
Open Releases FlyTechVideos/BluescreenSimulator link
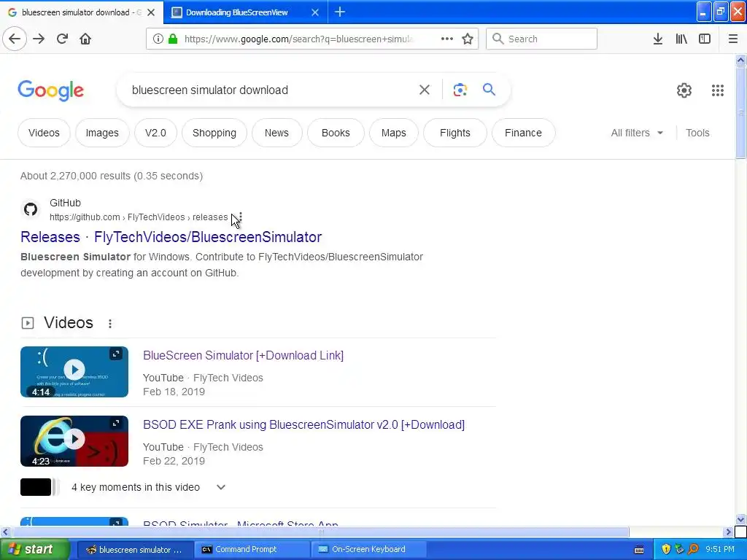pos(171,237)
